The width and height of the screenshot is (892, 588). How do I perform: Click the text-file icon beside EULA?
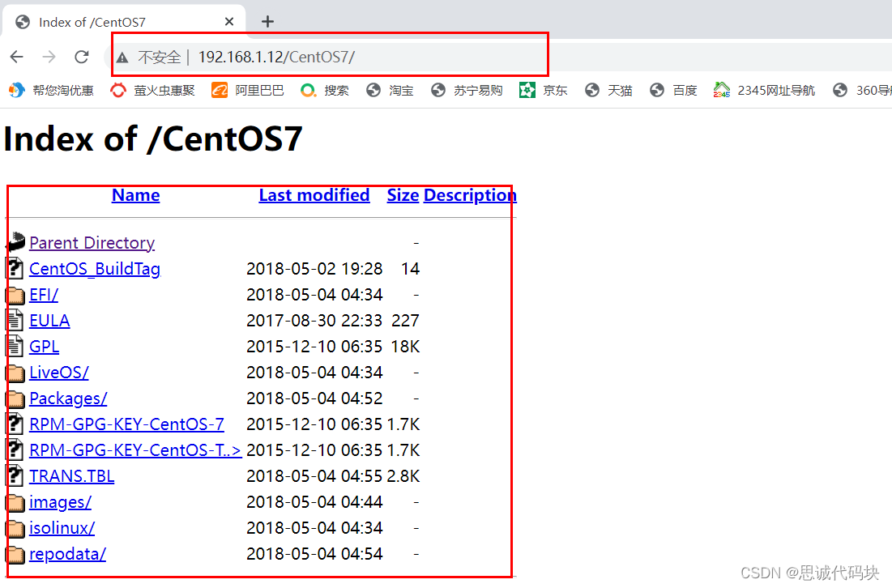tap(15, 320)
